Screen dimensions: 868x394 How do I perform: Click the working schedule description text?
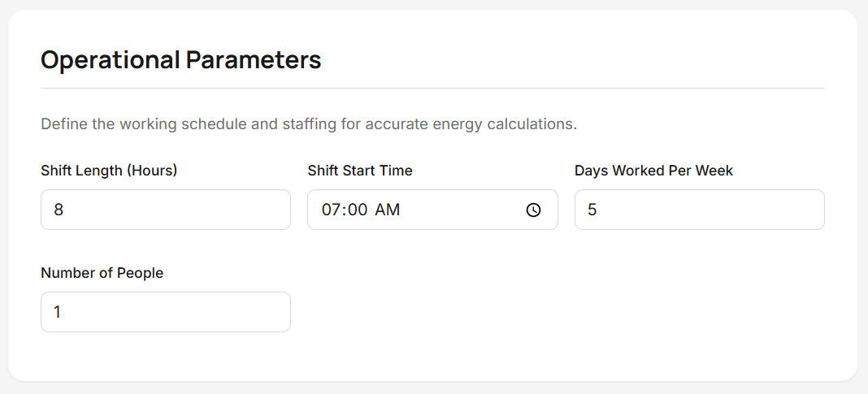click(309, 124)
